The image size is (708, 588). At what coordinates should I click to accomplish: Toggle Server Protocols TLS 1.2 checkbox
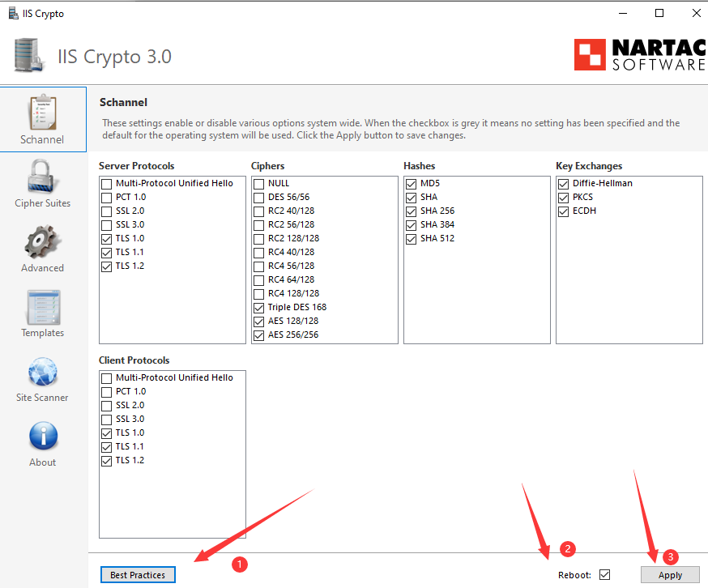(x=107, y=266)
